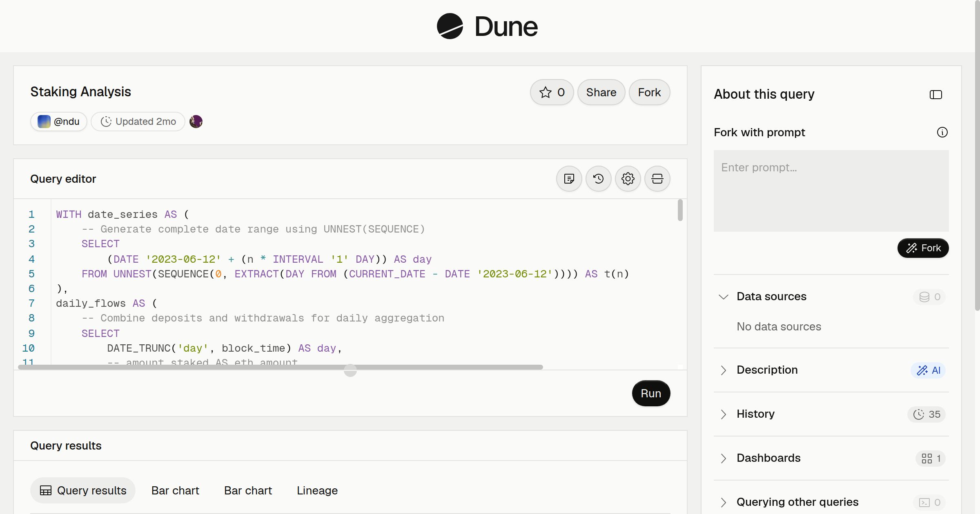Click the Dashboards count badge
Viewport: 980px width, 514px height.
(x=931, y=458)
